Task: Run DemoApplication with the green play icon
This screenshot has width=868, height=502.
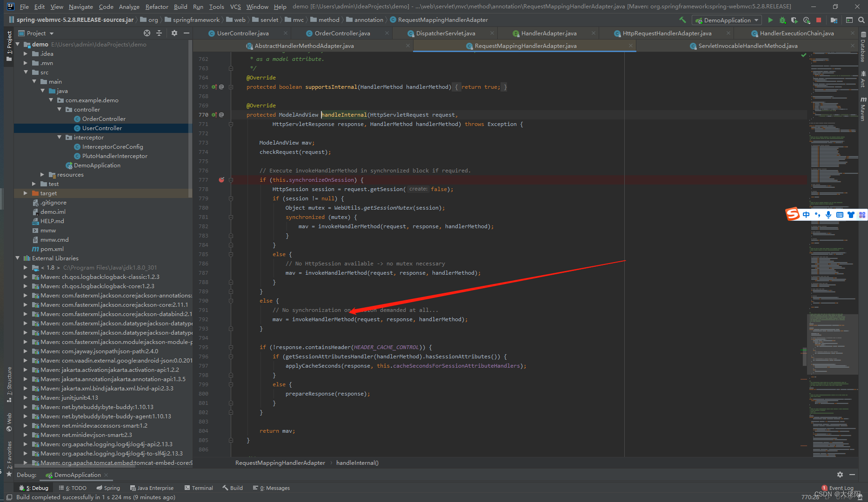Action: click(770, 20)
